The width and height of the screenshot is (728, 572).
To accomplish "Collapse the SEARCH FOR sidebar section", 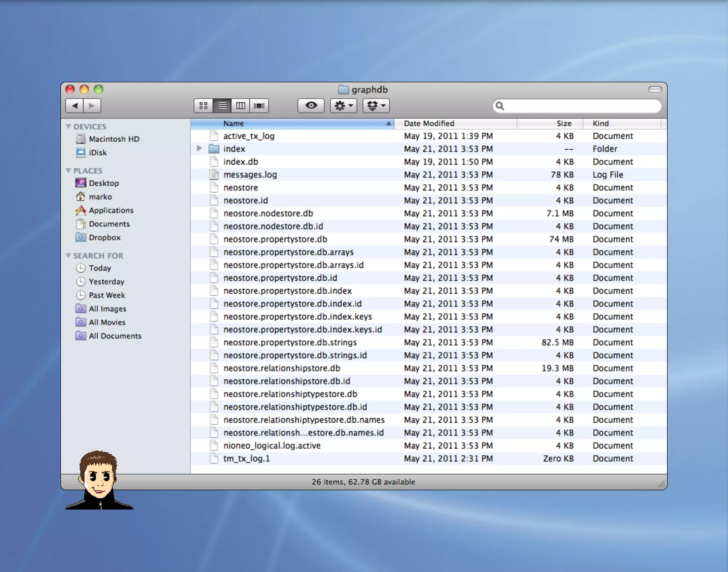I will (68, 256).
